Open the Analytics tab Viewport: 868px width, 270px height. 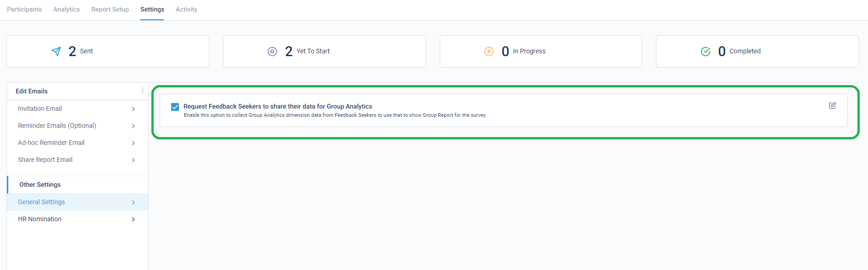pyautogui.click(x=67, y=9)
